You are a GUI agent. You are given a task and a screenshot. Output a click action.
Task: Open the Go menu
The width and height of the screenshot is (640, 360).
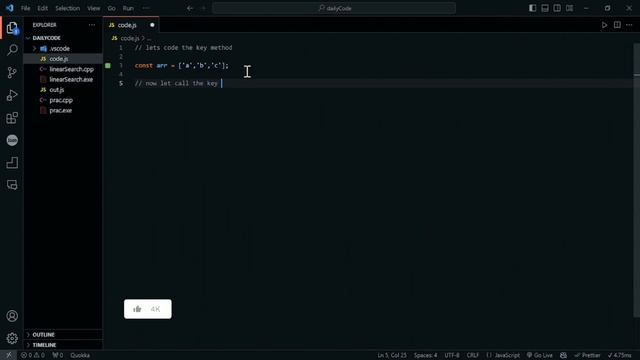pyautogui.click(x=111, y=8)
